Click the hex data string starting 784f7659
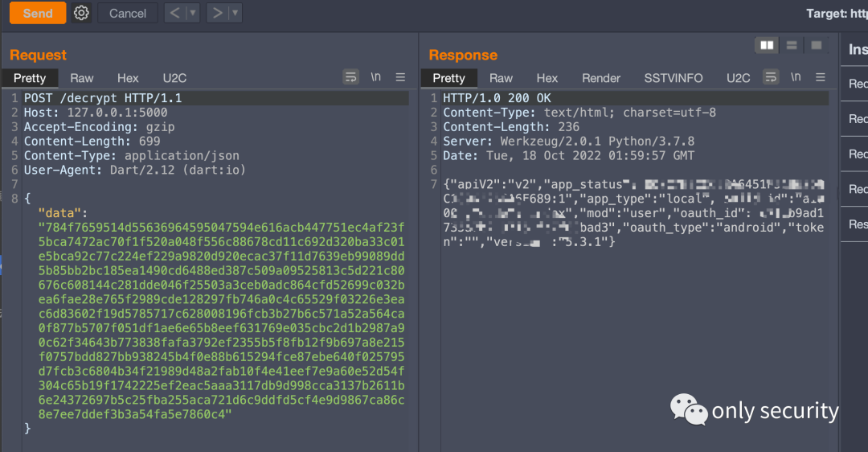Viewport: 868px width, 452px height. tap(222, 321)
